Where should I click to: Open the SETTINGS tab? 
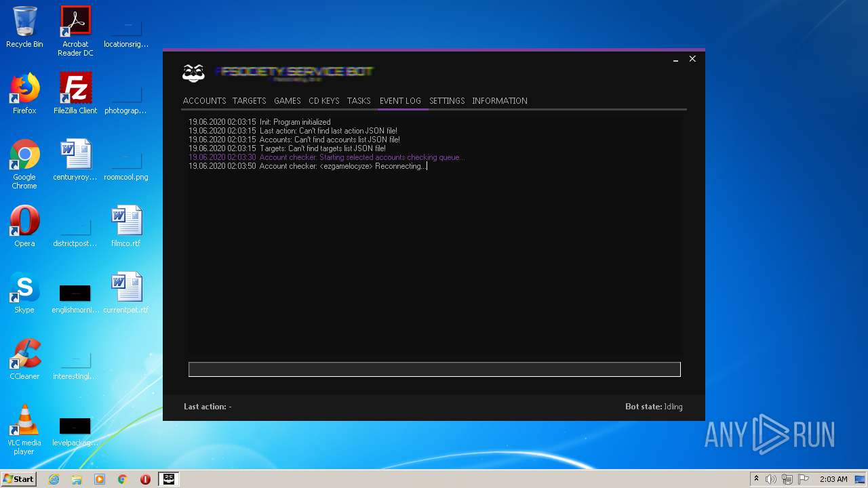[x=447, y=101]
